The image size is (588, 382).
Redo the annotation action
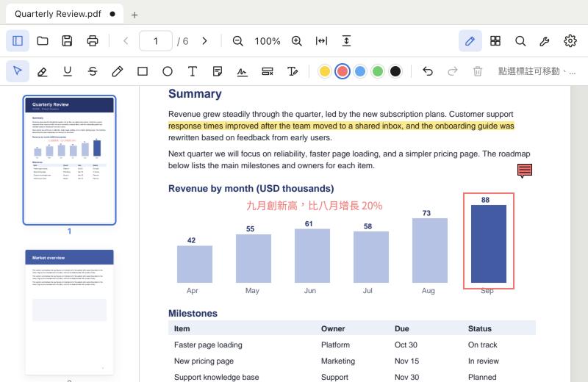[x=453, y=71]
